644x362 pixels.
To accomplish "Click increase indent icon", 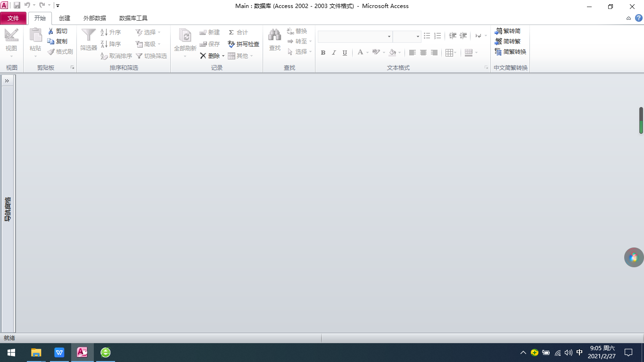I will click(463, 36).
